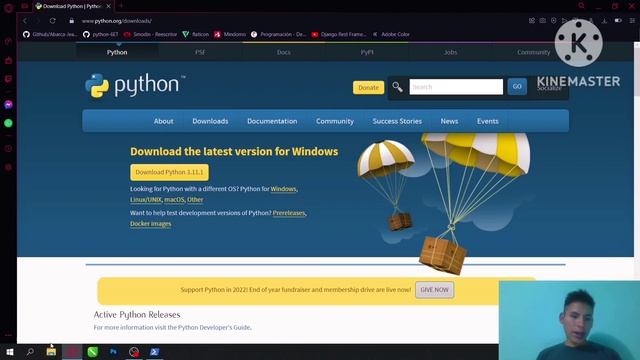Follow the Other OS link
This screenshot has height=360, width=640.
(195, 200)
